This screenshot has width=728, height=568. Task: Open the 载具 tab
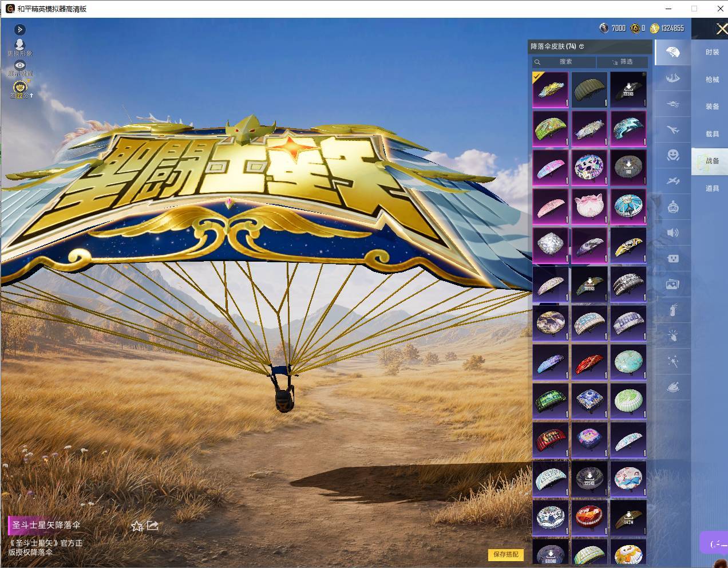click(712, 134)
